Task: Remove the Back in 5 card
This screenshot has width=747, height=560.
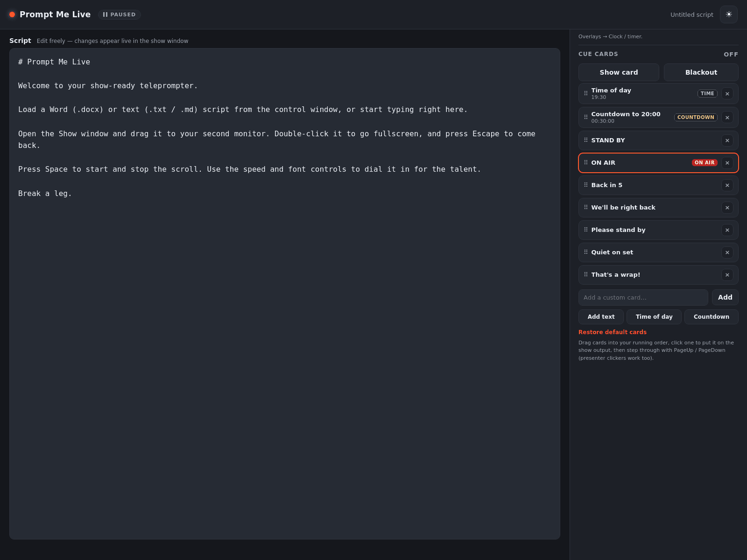Action: click(x=727, y=185)
